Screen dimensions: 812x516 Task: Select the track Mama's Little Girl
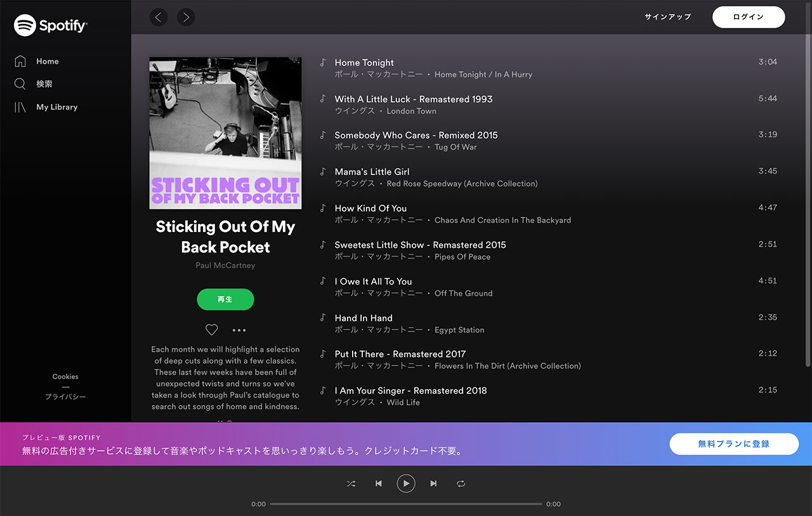point(372,172)
